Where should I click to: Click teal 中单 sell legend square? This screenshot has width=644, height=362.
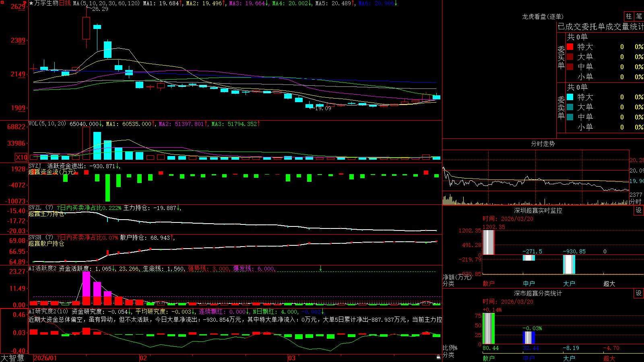click(570, 117)
